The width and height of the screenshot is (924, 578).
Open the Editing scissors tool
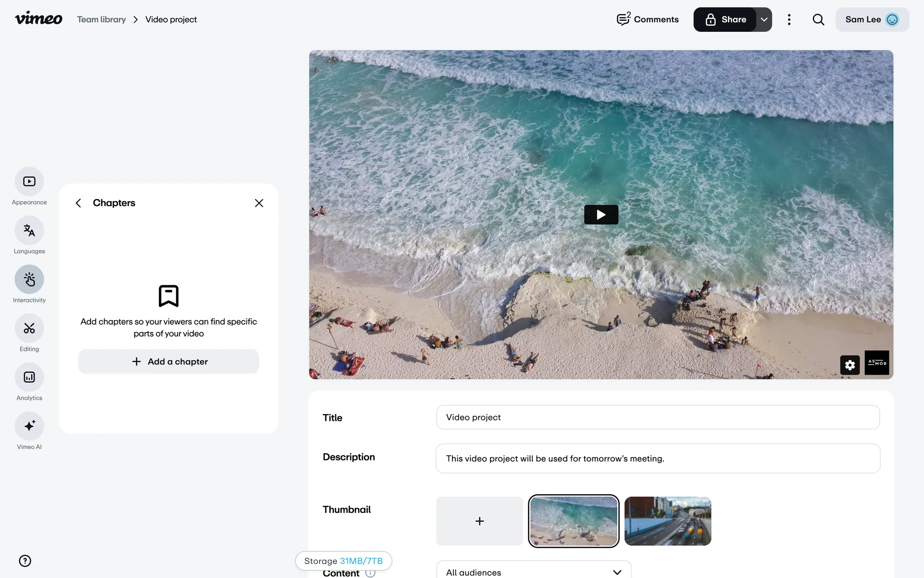tap(29, 328)
